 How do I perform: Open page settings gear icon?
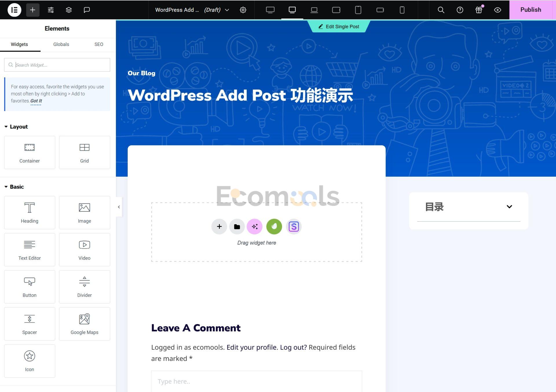(243, 10)
